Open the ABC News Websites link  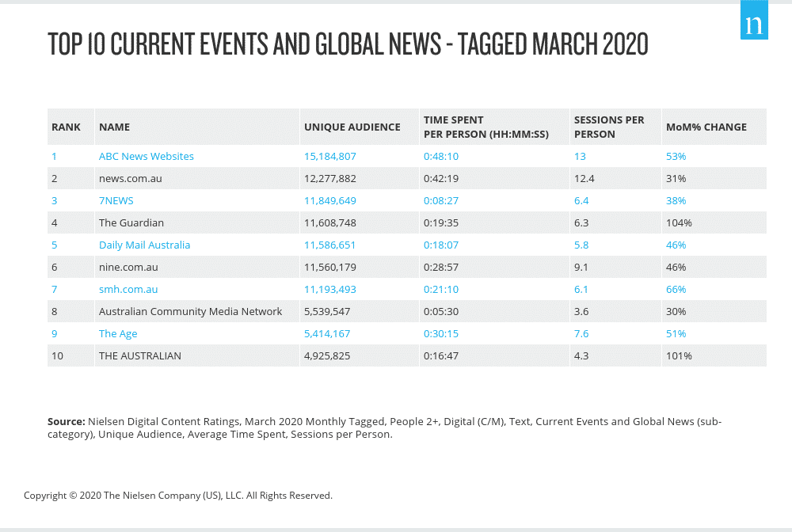coord(146,156)
